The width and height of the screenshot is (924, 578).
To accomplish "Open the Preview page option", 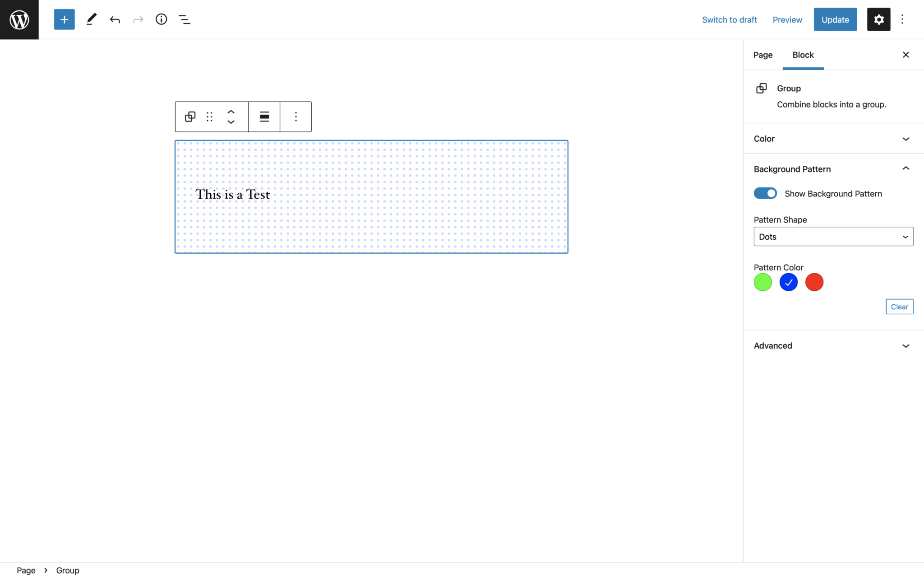I will tap(787, 19).
